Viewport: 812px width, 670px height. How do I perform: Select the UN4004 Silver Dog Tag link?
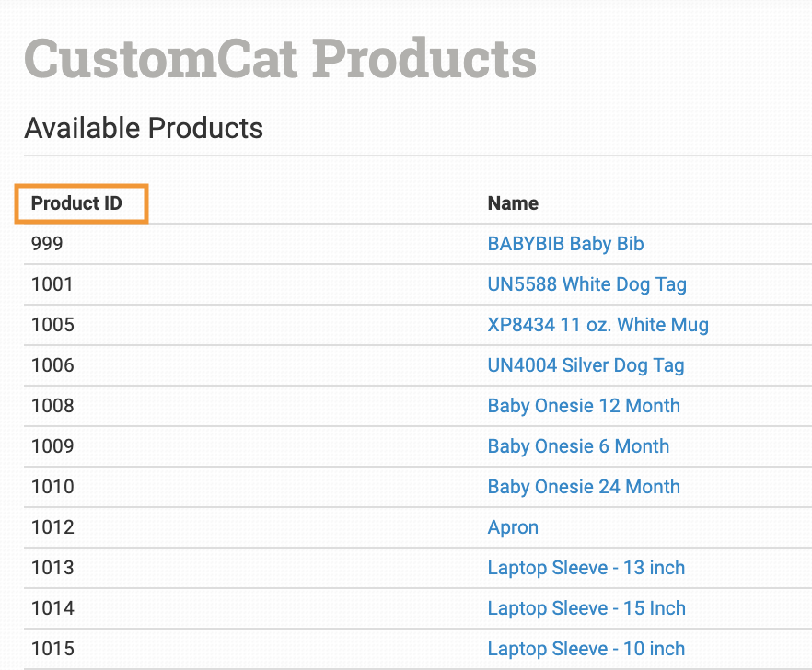586,365
